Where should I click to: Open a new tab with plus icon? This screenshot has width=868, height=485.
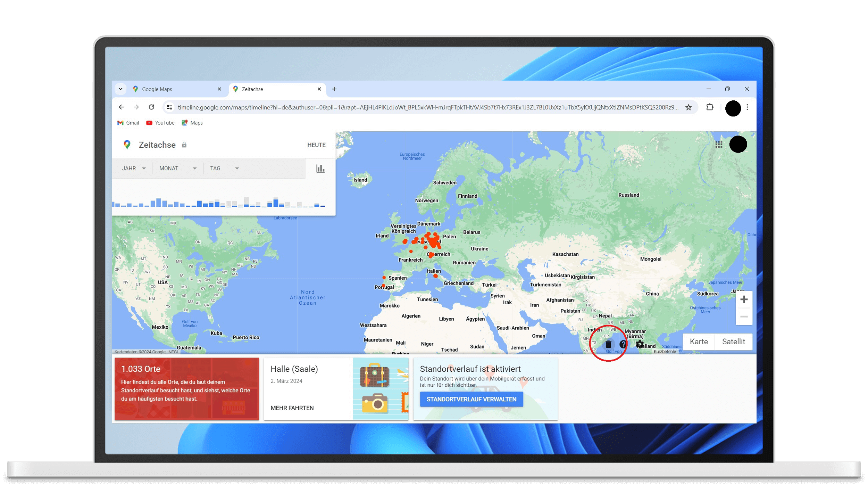[334, 89]
